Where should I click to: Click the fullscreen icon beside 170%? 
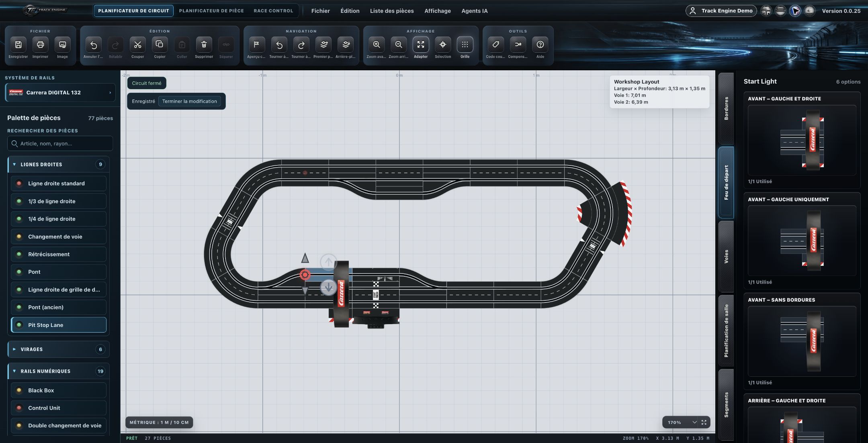point(704,423)
